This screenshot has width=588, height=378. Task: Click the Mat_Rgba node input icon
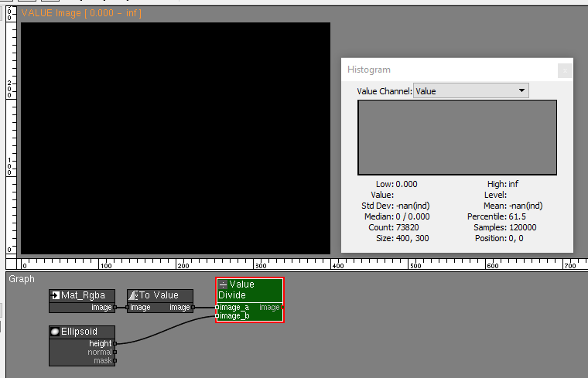(55, 295)
